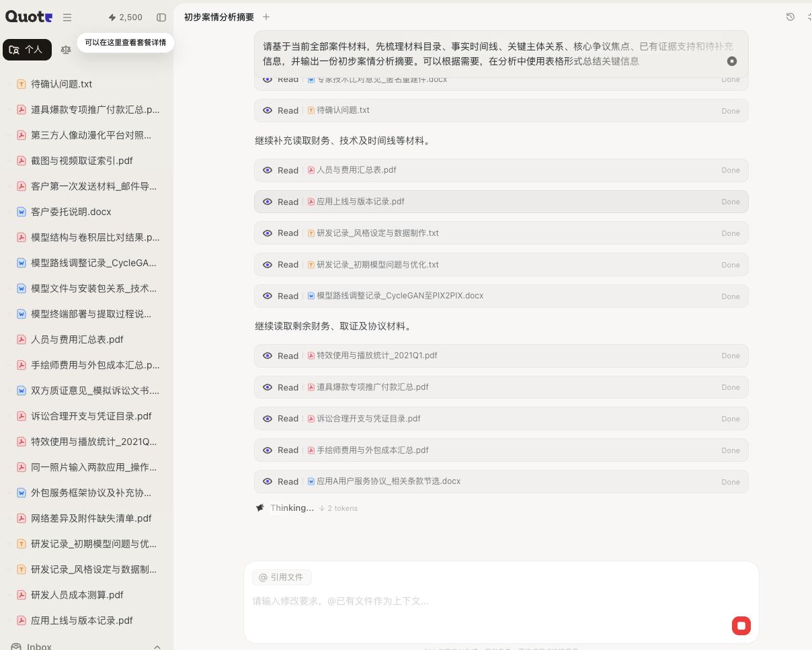812x650 pixels.
Task: Click the PDF icon of sidebar file 手绘师费用与外包成本汇总
Action: pos(22,365)
